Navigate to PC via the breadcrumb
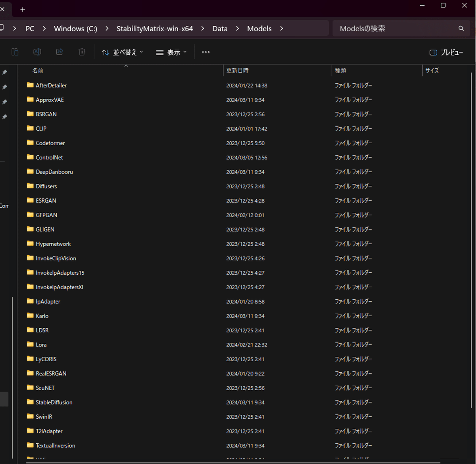 pyautogui.click(x=30, y=28)
